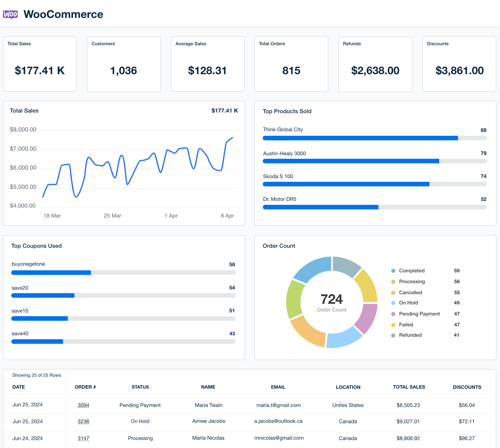Open order 3147 from the table
The width and height of the screenshot is (500, 448).
point(83,438)
